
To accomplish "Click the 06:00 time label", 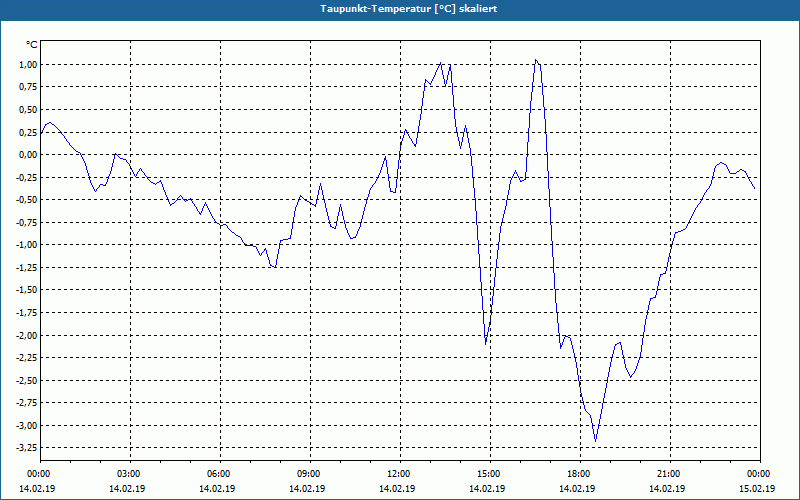I will pyautogui.click(x=218, y=474).
